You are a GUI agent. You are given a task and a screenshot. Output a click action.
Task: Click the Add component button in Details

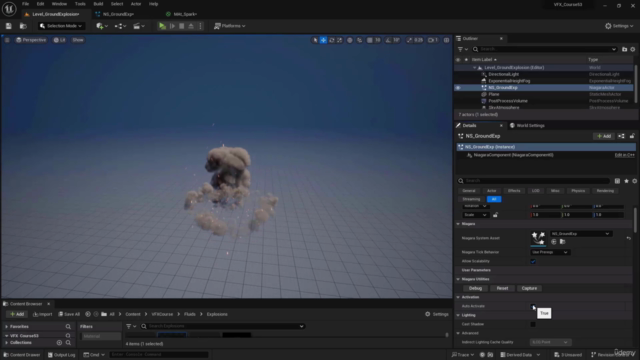[604, 136]
